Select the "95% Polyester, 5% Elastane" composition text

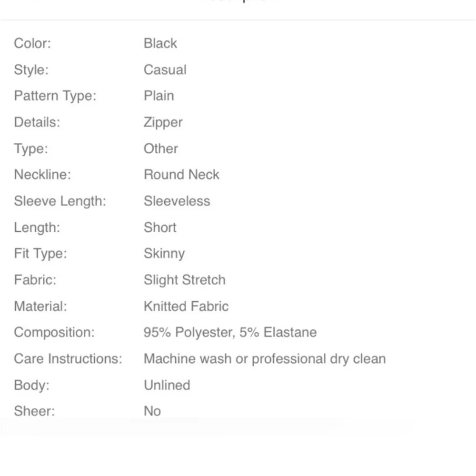click(x=230, y=332)
